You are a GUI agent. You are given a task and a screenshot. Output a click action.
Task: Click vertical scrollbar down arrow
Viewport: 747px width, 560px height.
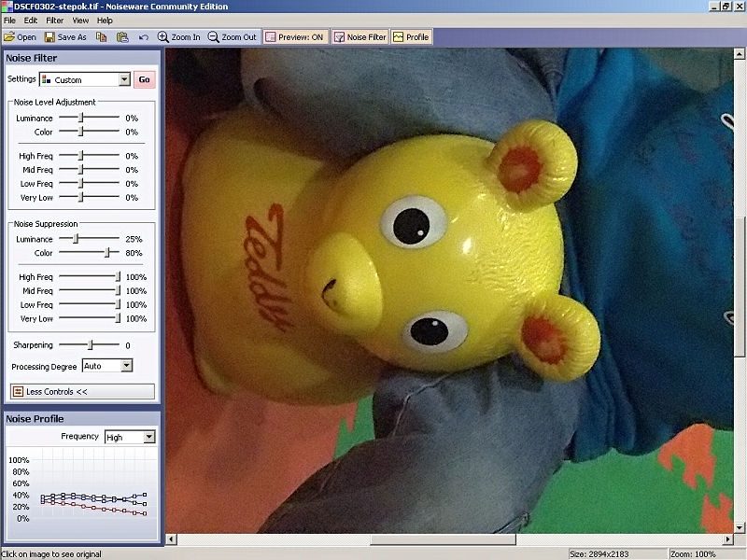[x=739, y=527]
